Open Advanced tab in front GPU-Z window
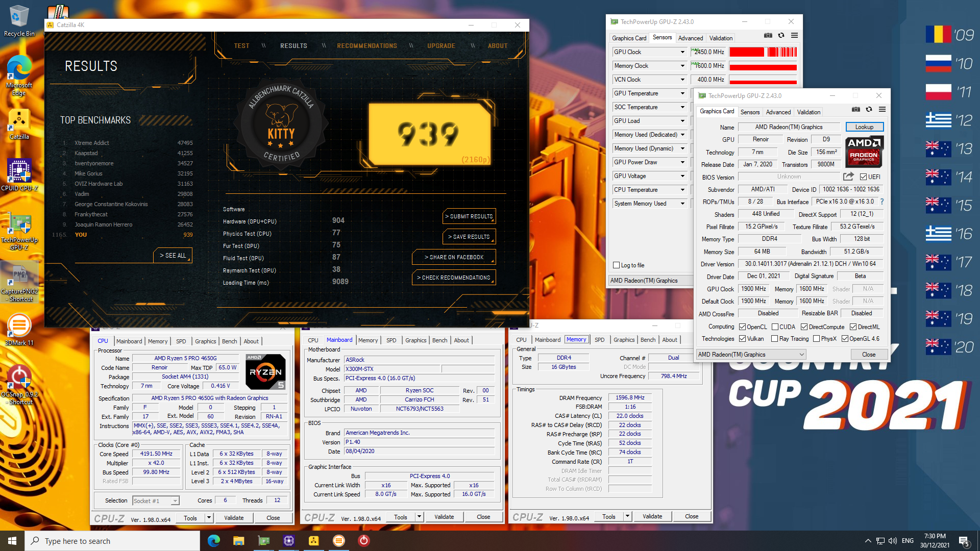This screenshot has width=980, height=551. click(778, 112)
